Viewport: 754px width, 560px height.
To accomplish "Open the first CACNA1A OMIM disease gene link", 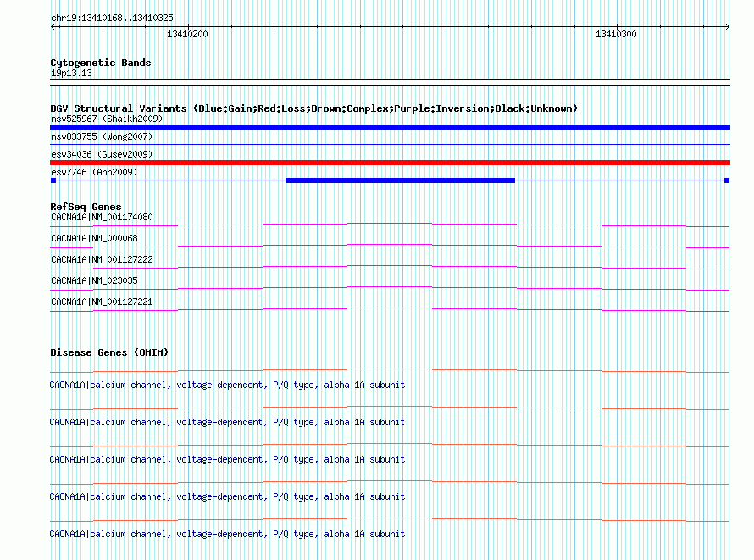I will (x=227, y=385).
